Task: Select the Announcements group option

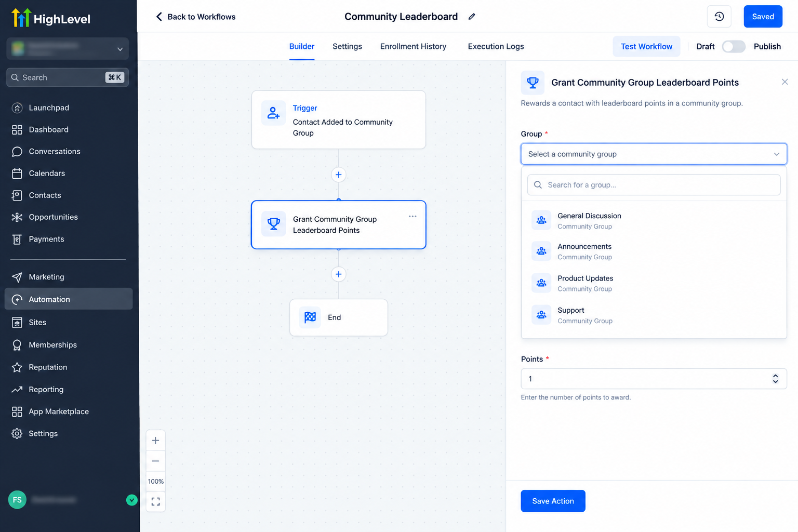Action: [654, 251]
